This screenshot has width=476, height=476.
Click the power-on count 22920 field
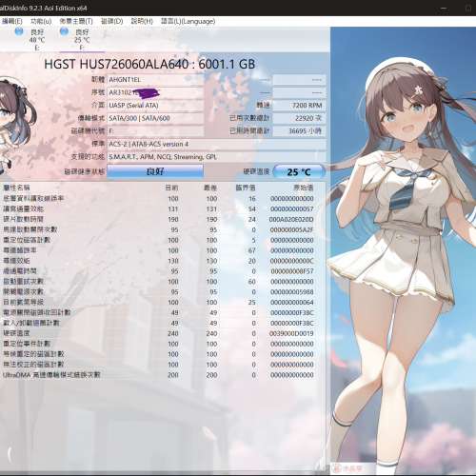coord(299,118)
